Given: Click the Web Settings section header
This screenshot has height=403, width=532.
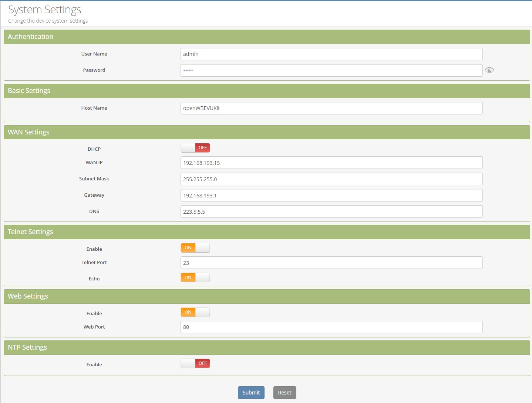Looking at the screenshot, I should (x=267, y=296).
